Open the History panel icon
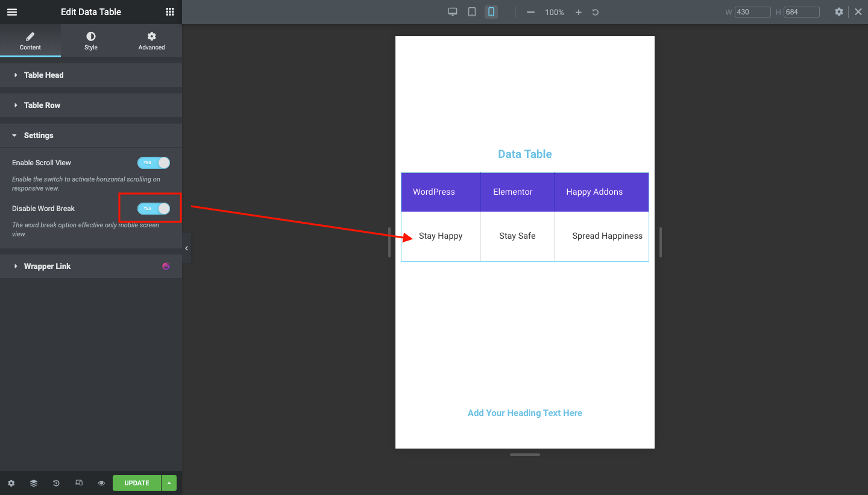The width and height of the screenshot is (868, 495). (56, 482)
